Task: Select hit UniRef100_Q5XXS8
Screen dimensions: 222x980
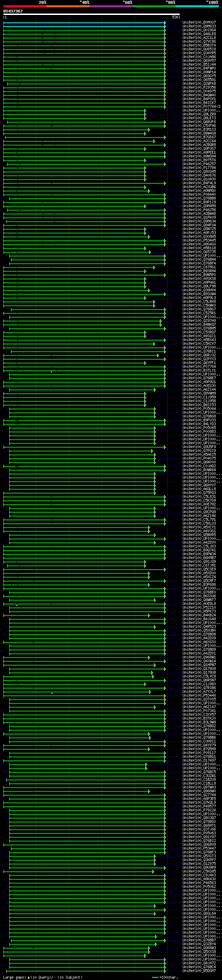Action: [x=199, y=951]
